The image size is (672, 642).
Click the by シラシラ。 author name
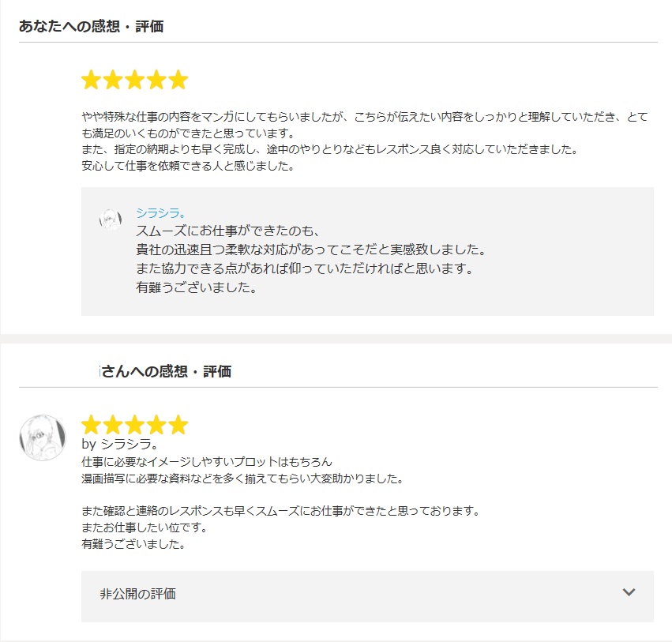click(x=120, y=444)
